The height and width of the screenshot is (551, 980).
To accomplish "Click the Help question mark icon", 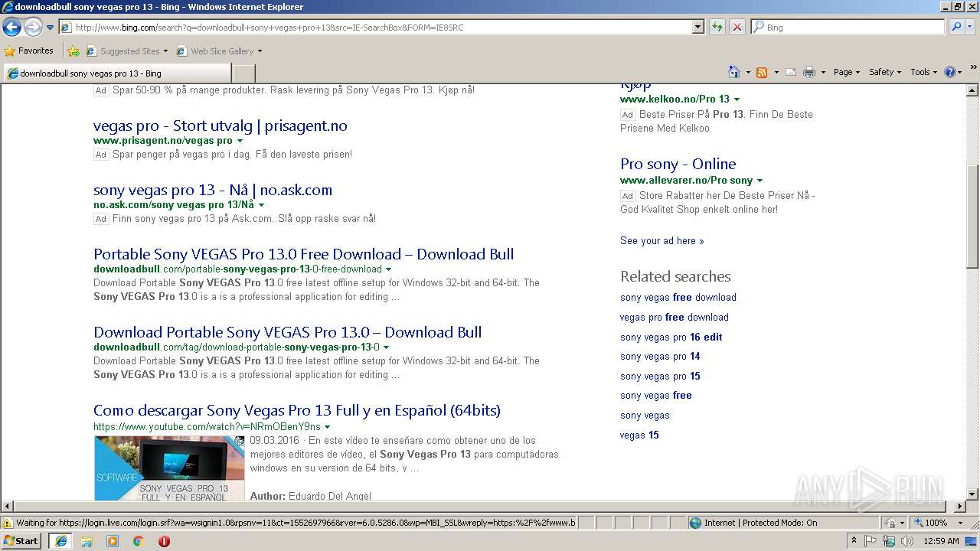I will pyautogui.click(x=950, y=72).
